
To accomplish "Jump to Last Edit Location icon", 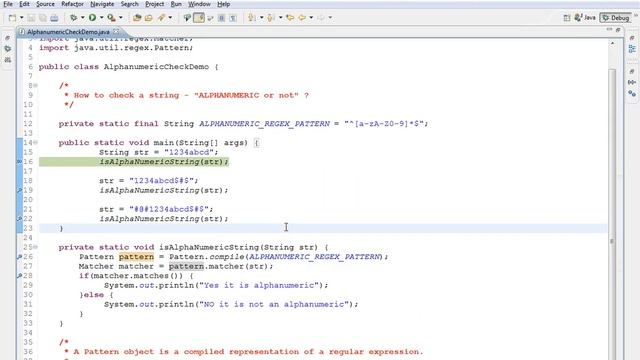I will pos(290,18).
